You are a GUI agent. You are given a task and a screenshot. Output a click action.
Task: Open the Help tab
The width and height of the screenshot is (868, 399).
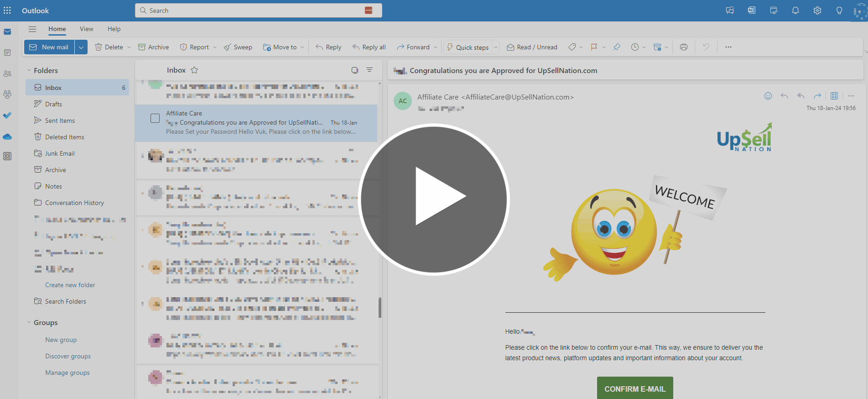pyautogui.click(x=114, y=29)
